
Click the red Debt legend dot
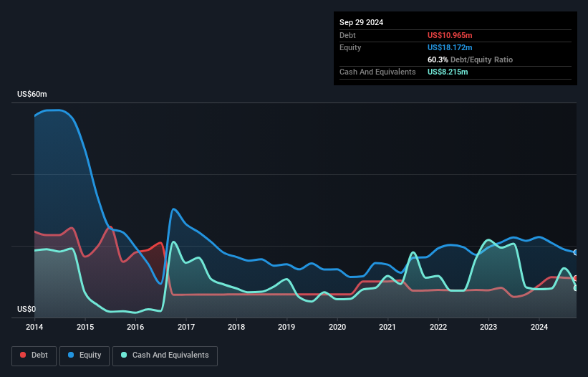[23, 355]
